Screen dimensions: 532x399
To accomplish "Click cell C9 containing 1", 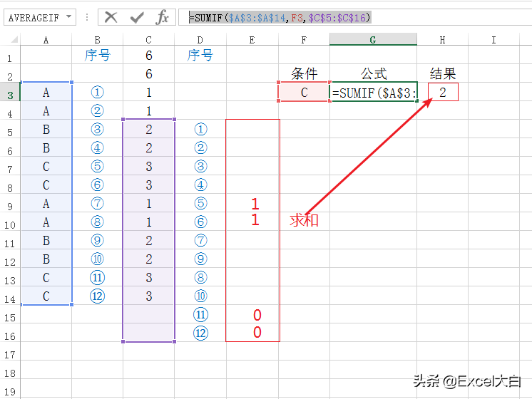I will coord(148,203).
